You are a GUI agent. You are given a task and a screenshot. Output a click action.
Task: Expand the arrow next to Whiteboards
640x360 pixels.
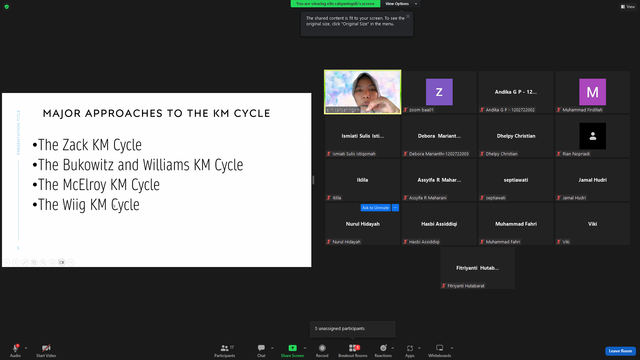(452, 348)
